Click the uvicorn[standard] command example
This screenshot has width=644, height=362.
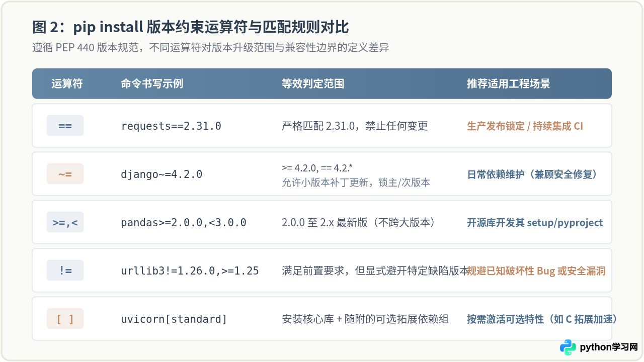coord(174,319)
